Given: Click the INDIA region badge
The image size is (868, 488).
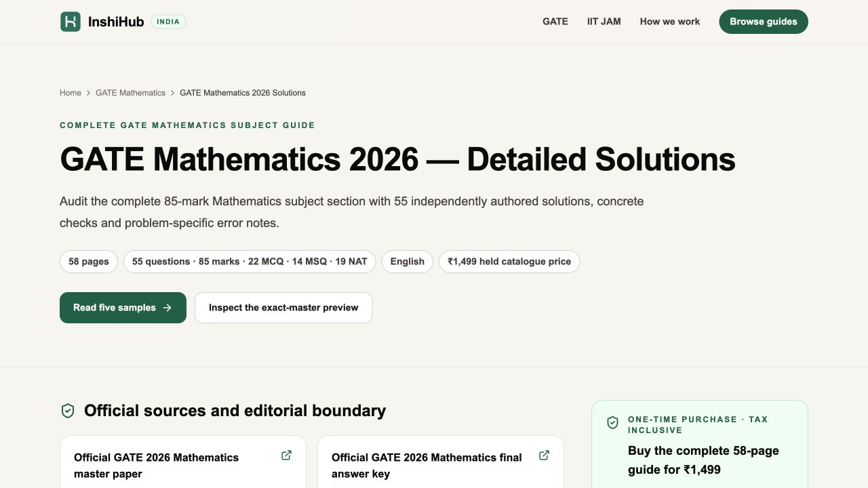Looking at the screenshot, I should tap(168, 22).
